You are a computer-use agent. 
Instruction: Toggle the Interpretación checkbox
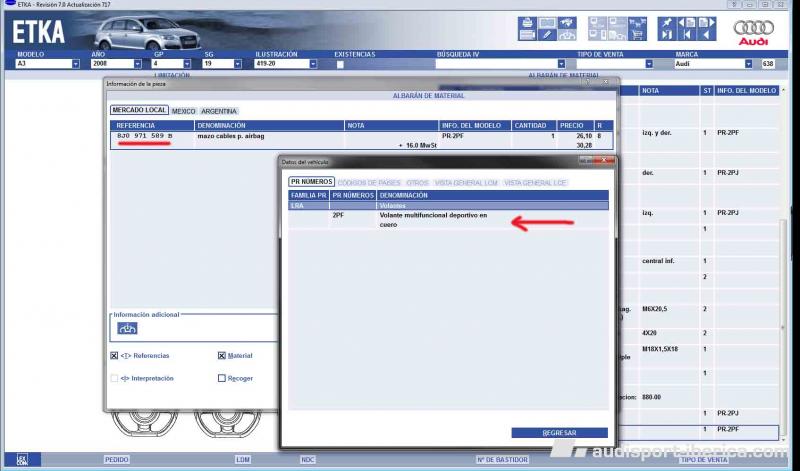[x=114, y=378]
